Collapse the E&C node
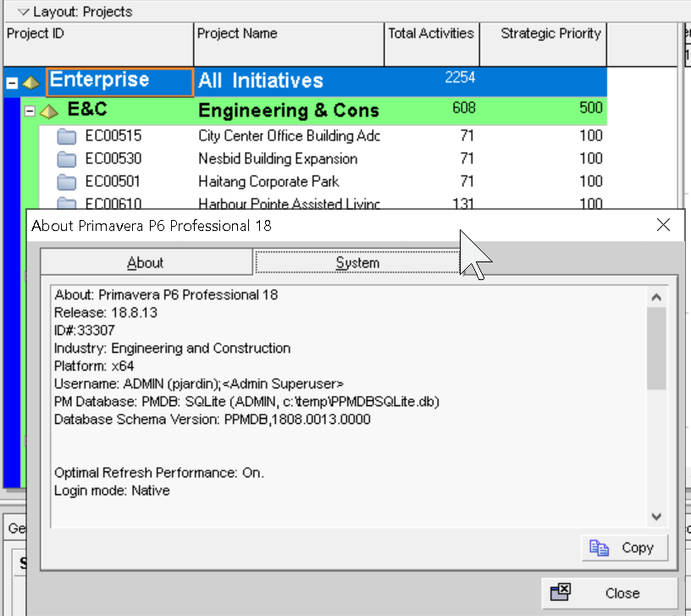 [x=30, y=111]
